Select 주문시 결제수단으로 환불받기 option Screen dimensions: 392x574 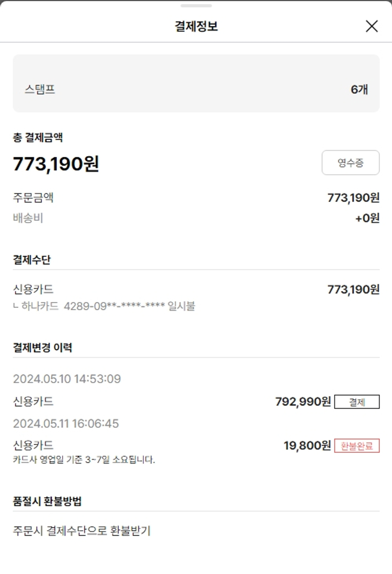[x=82, y=531]
